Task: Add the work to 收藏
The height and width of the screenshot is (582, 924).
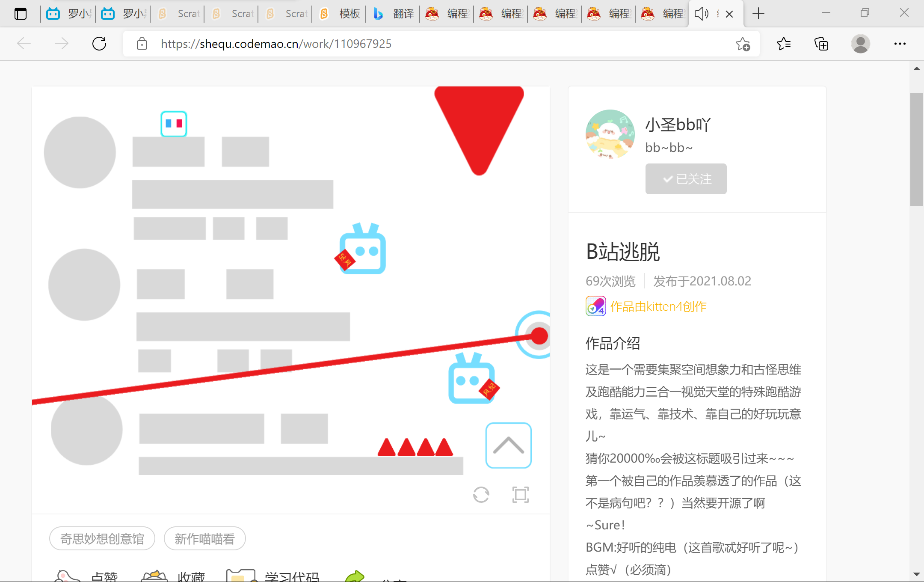Action: (173, 576)
